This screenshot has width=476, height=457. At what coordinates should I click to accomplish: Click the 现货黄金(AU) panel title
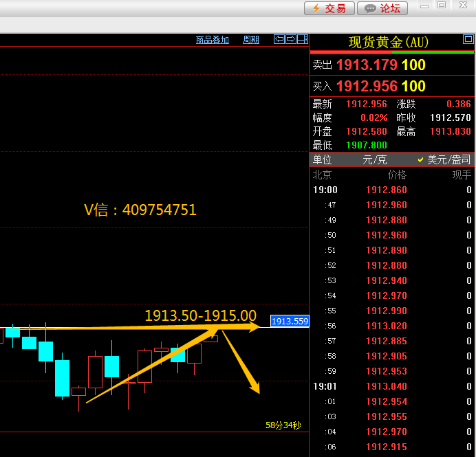point(389,42)
